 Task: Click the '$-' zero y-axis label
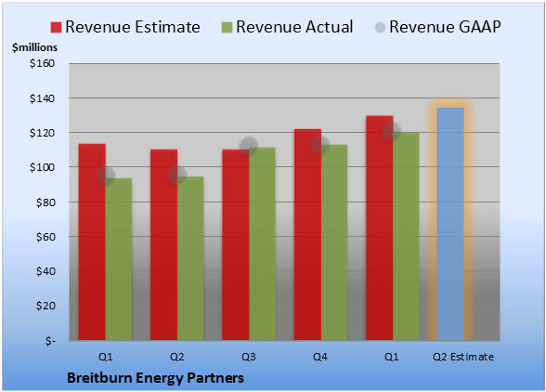click(x=50, y=340)
